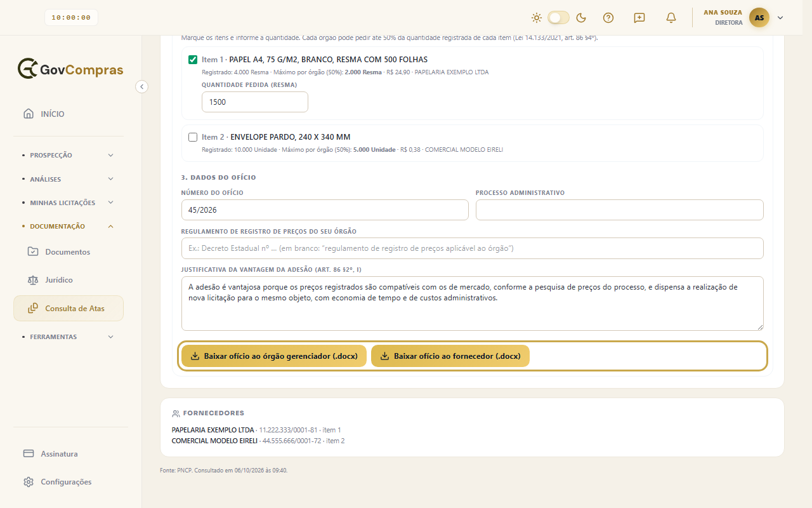Click the Fornecedores people icon
Screen dimensions: 812x508
point(176,413)
